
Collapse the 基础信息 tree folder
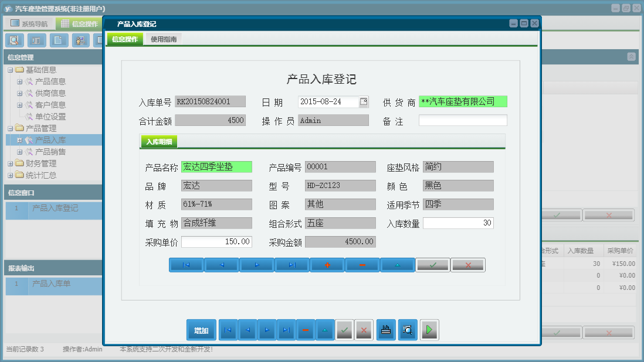[11, 70]
